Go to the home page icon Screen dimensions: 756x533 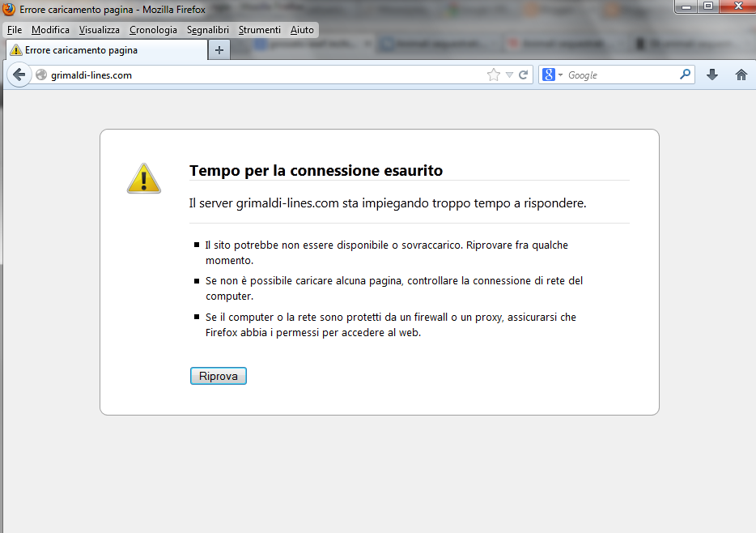coord(741,75)
